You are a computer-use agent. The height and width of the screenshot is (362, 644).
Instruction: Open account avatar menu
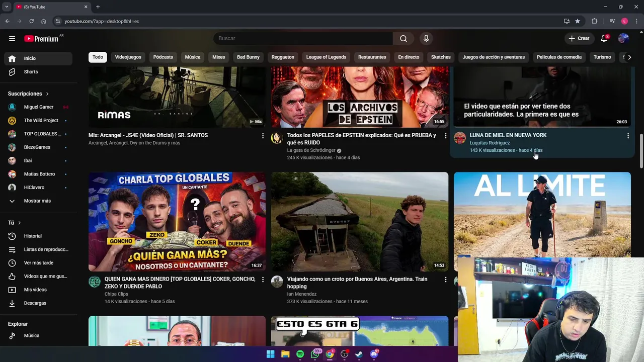[x=623, y=38]
